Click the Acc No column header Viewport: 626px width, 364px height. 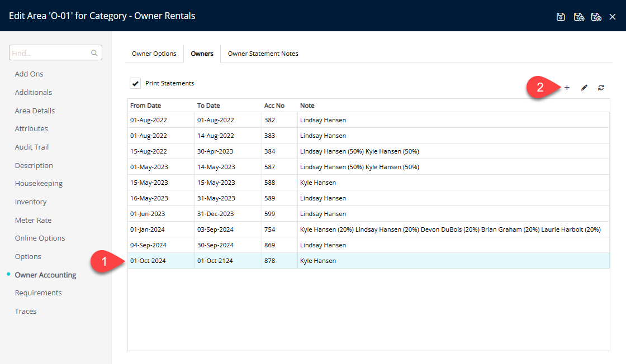point(274,106)
